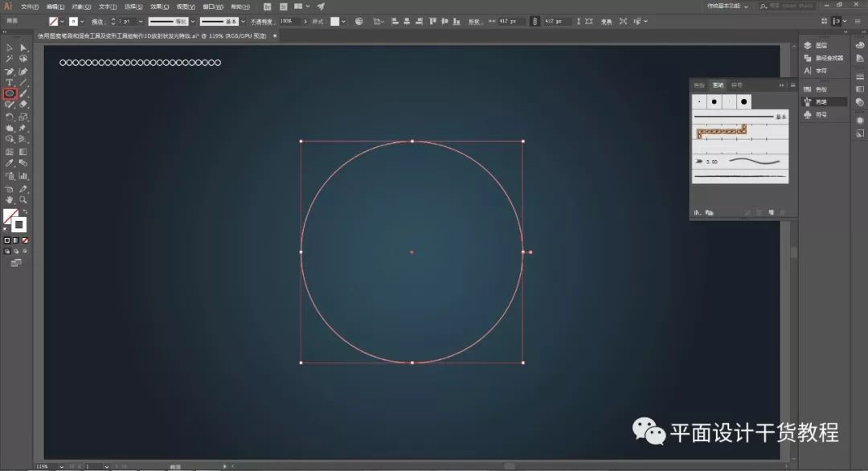Select the Eyedropper tool
The width and height of the screenshot is (868, 471).
click(10, 163)
